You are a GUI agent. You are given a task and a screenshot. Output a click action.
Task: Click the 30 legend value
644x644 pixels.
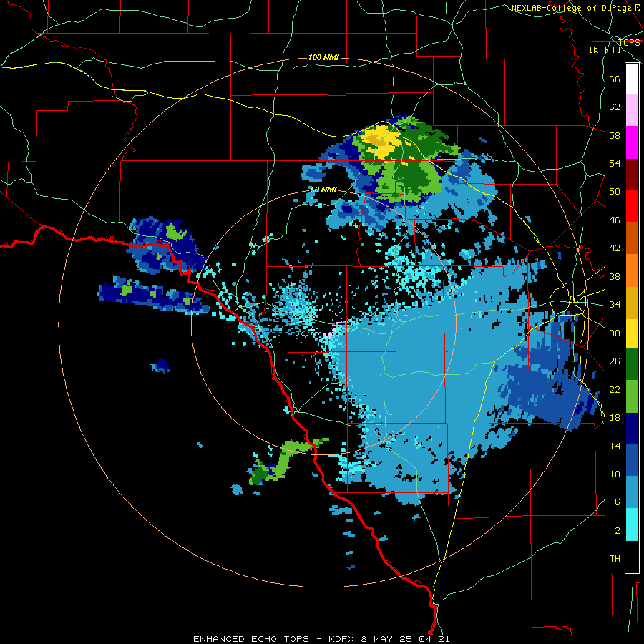pos(615,333)
